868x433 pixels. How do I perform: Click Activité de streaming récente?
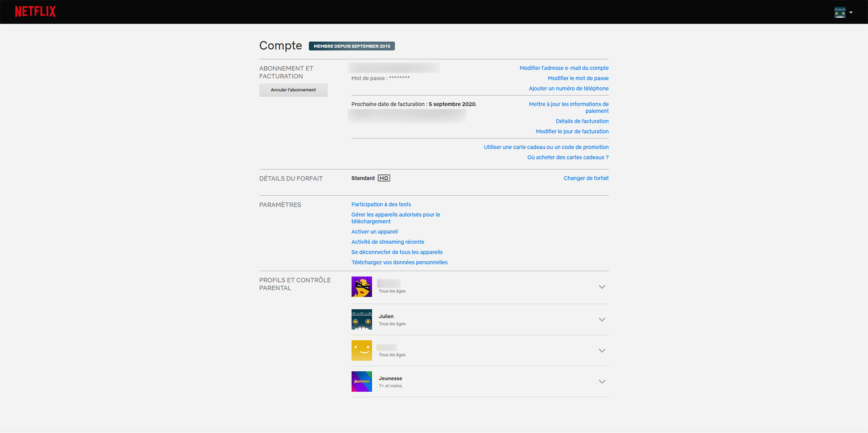point(388,242)
